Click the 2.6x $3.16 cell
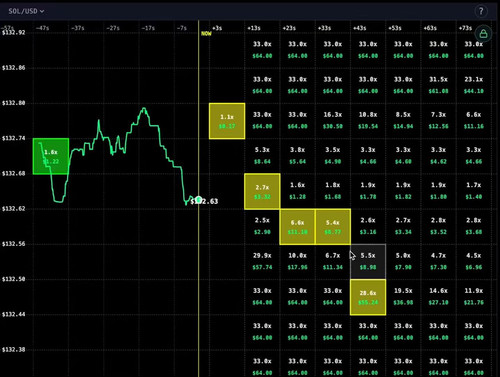 (368, 226)
